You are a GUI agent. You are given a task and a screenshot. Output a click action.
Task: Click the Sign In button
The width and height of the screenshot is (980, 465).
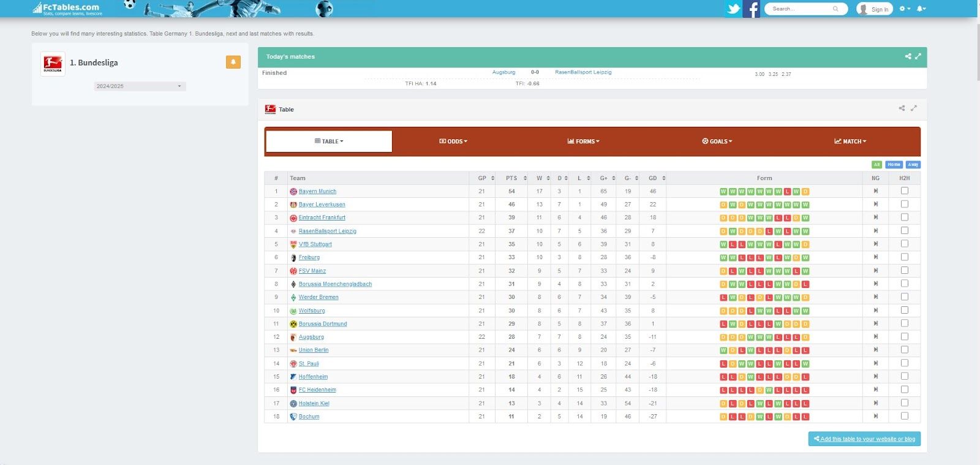pyautogui.click(x=875, y=9)
